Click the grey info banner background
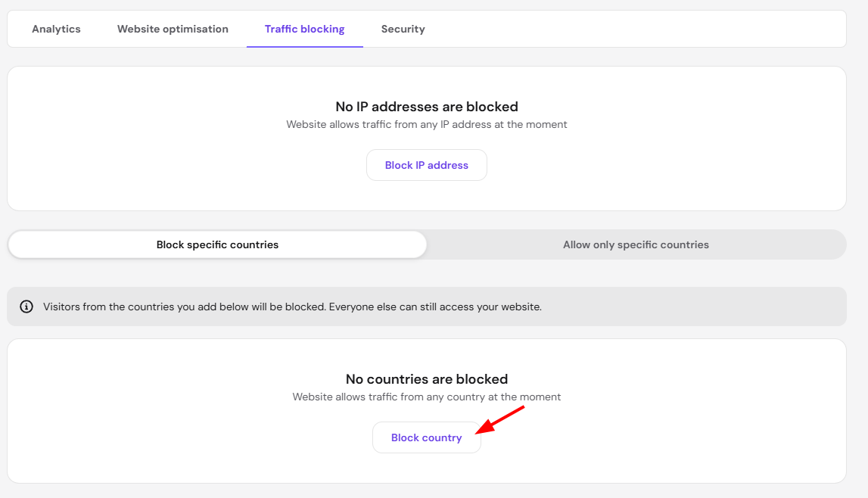This screenshot has width=868, height=498. pyautogui.click(x=692, y=307)
